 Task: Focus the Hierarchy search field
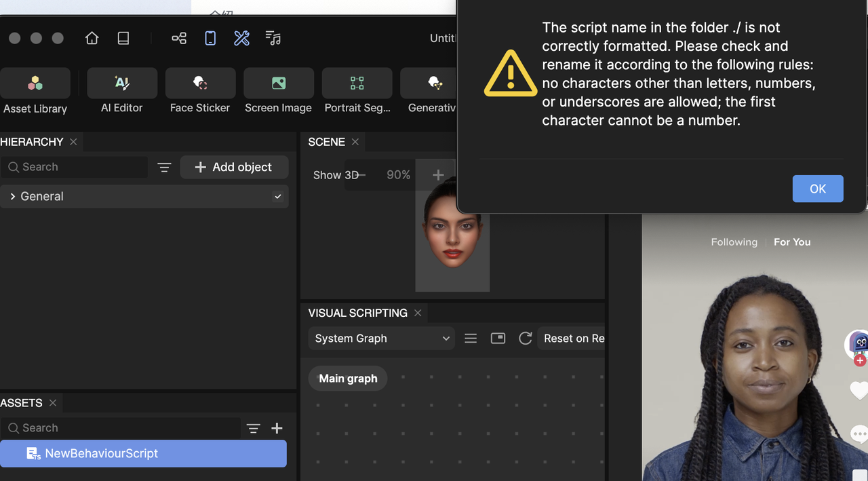click(x=74, y=167)
